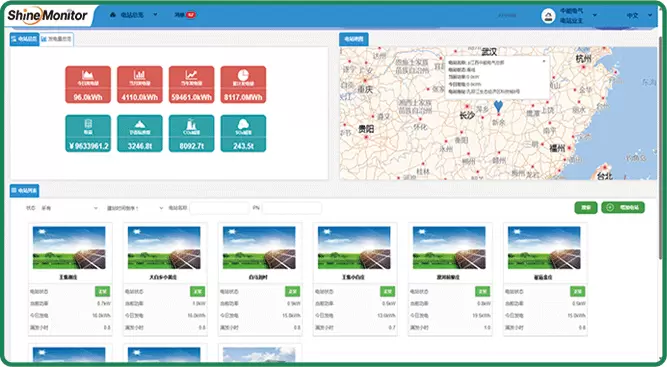Click line chart icon on 59461.0kWh card
The width and height of the screenshot is (667, 367).
coord(191,75)
